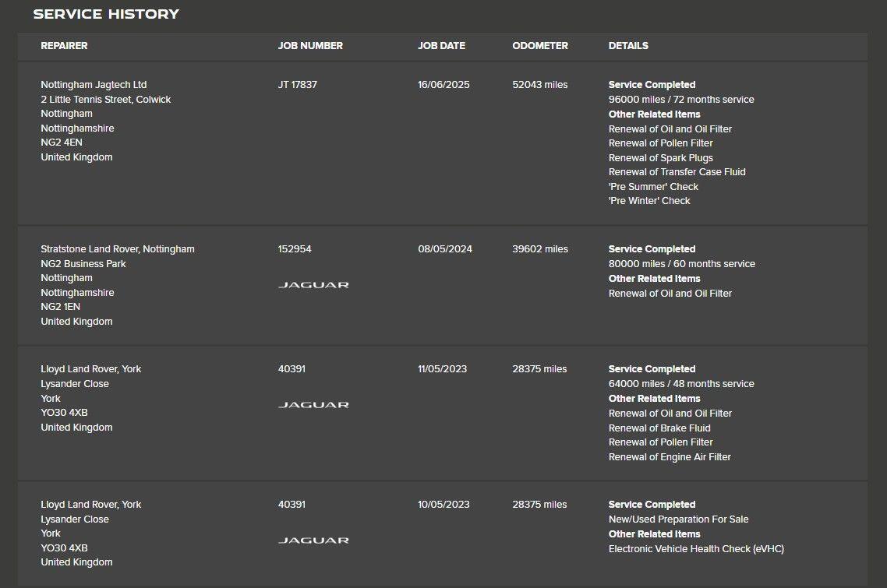Select the Job Date column header
Screen dimensions: 887x588
(x=441, y=46)
